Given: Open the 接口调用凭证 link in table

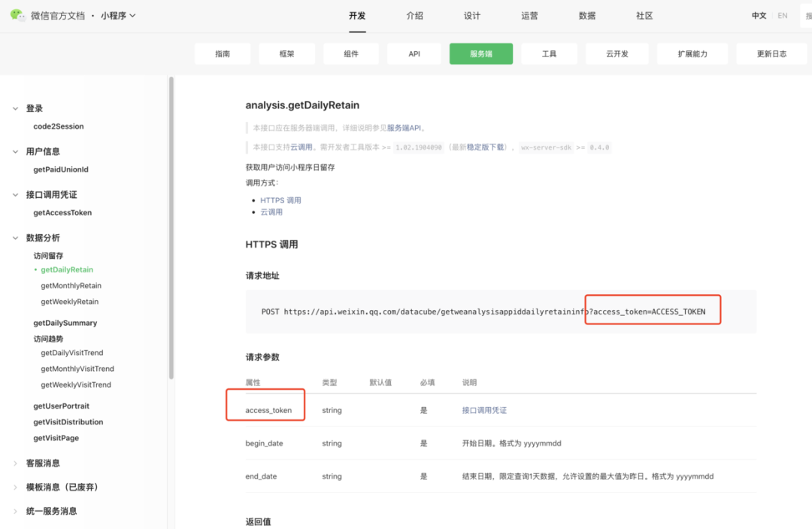Looking at the screenshot, I should pos(485,410).
